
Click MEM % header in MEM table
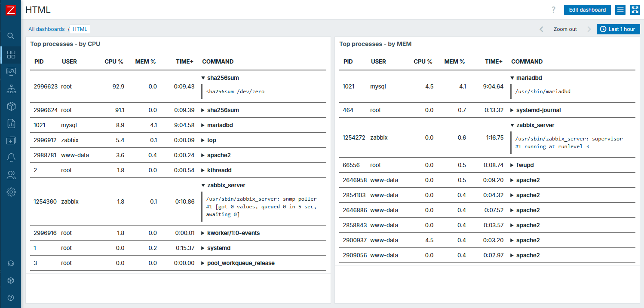click(454, 61)
